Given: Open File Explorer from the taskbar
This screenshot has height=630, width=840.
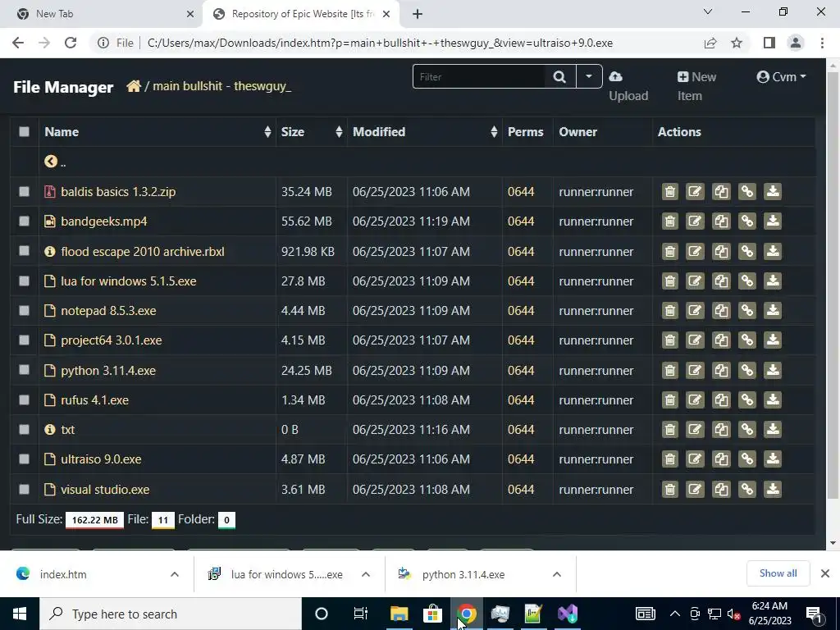Looking at the screenshot, I should 399,614.
